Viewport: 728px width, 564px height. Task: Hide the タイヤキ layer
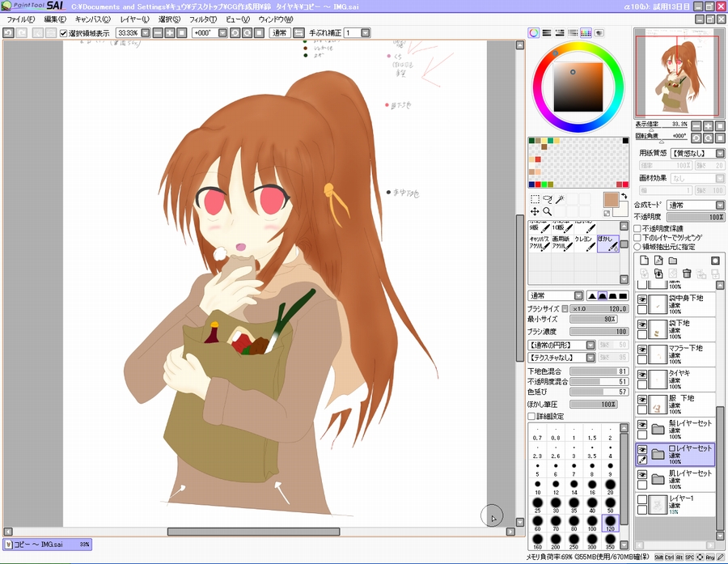pos(642,375)
